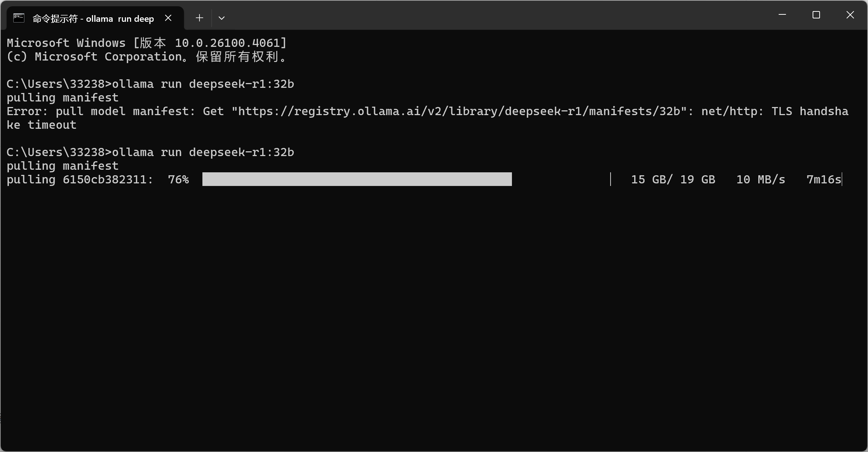The image size is (868, 452).
Task: Click the 'pulling 6150cb382311:' label
Action: 80,179
